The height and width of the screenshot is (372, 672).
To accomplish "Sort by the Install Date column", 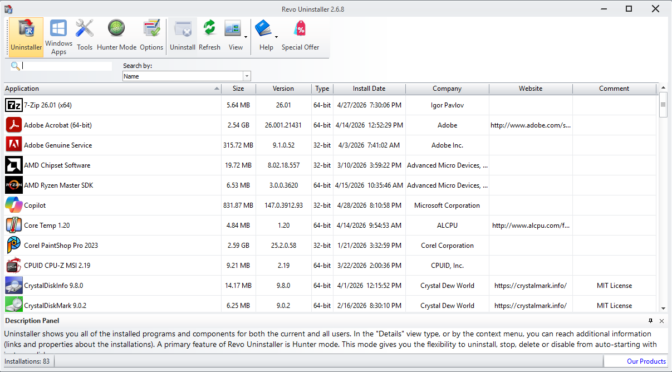I will [369, 89].
